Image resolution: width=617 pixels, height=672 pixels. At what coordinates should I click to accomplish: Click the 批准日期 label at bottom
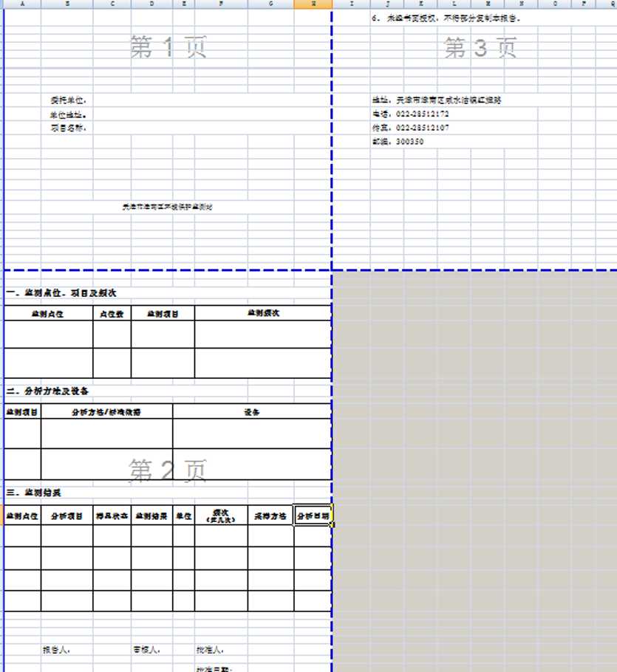click(x=214, y=668)
